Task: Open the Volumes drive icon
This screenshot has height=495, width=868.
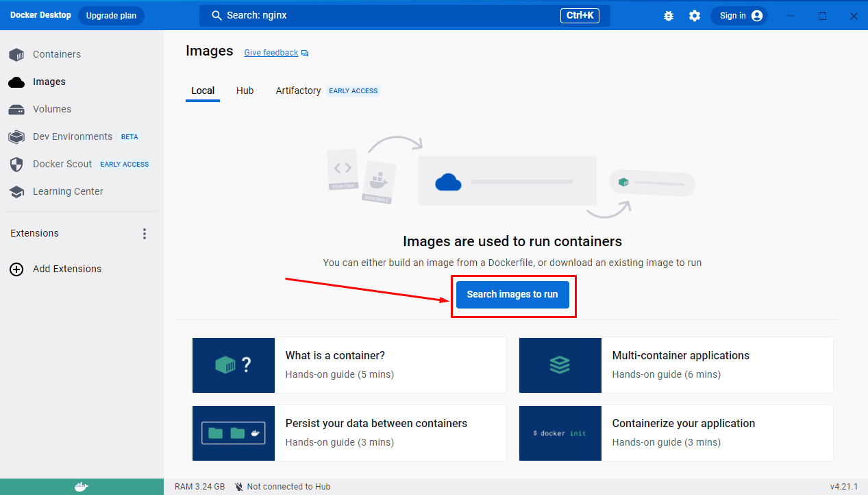Action: pyautogui.click(x=16, y=109)
